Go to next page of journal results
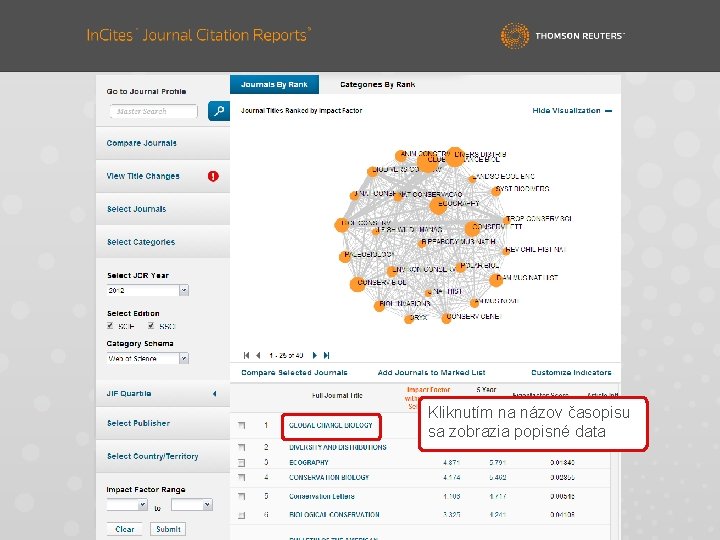 coord(315,355)
